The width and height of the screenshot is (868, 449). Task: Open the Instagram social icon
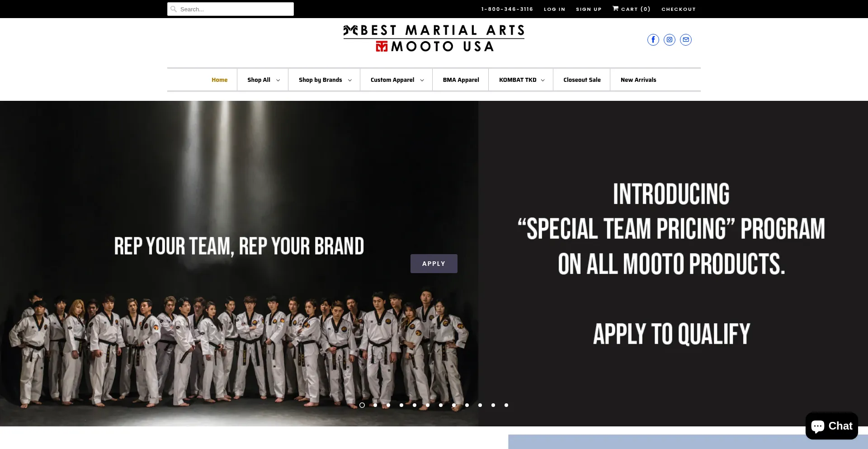pyautogui.click(x=669, y=40)
